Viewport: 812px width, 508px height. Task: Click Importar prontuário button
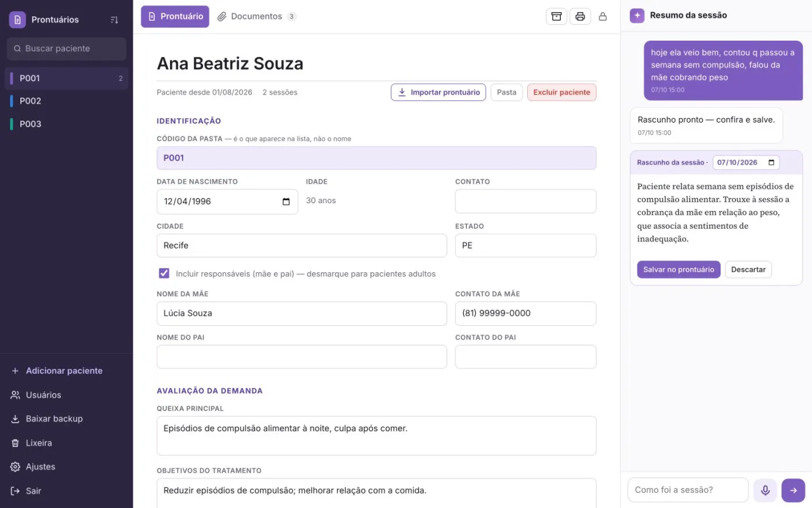pyautogui.click(x=438, y=92)
